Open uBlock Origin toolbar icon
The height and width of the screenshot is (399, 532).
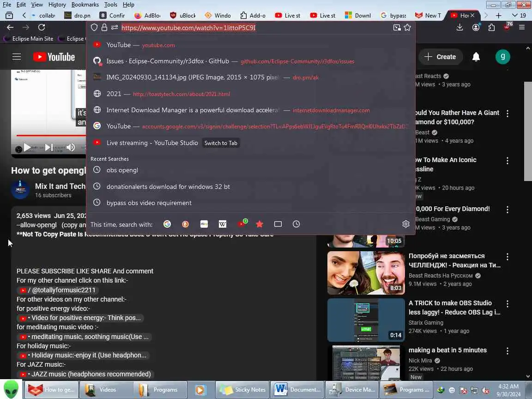(507, 27)
